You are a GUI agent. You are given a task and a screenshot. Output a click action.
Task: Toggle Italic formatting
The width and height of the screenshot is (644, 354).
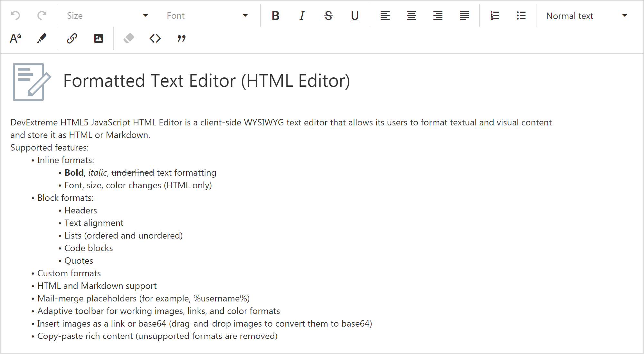[302, 15]
